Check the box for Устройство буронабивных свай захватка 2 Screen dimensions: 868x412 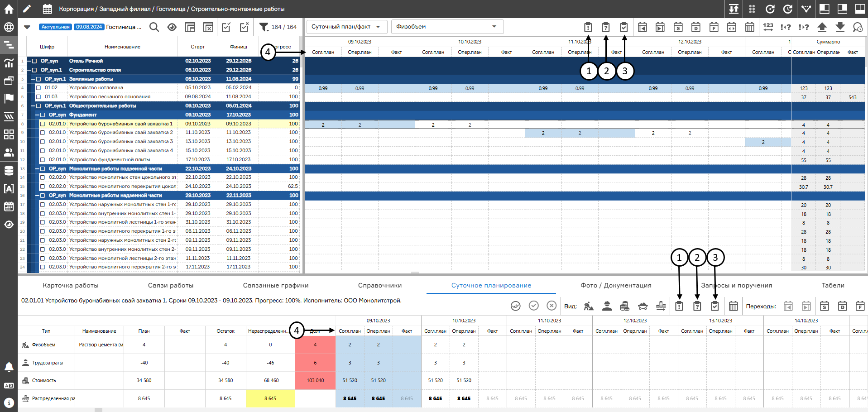(43, 133)
